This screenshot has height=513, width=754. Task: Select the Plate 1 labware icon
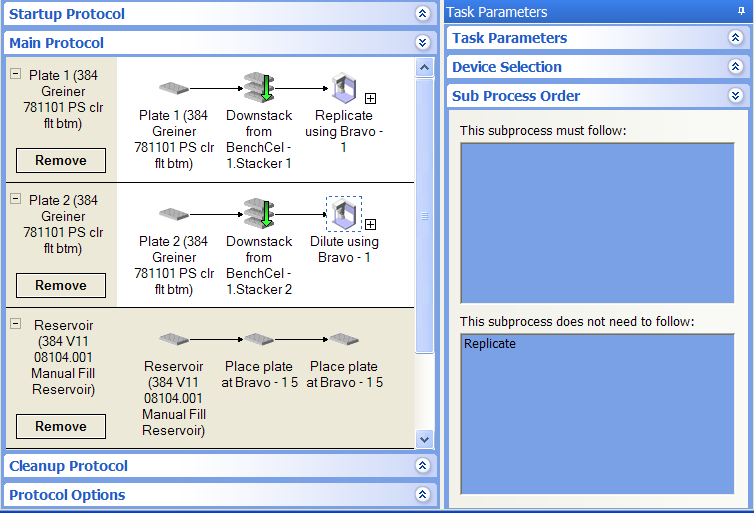point(174,88)
